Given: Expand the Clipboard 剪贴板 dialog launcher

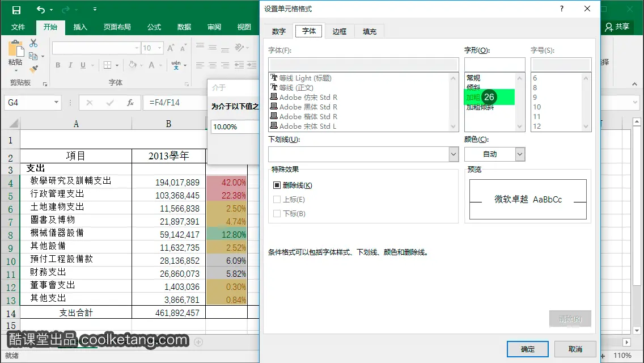Looking at the screenshot, I should [45, 84].
